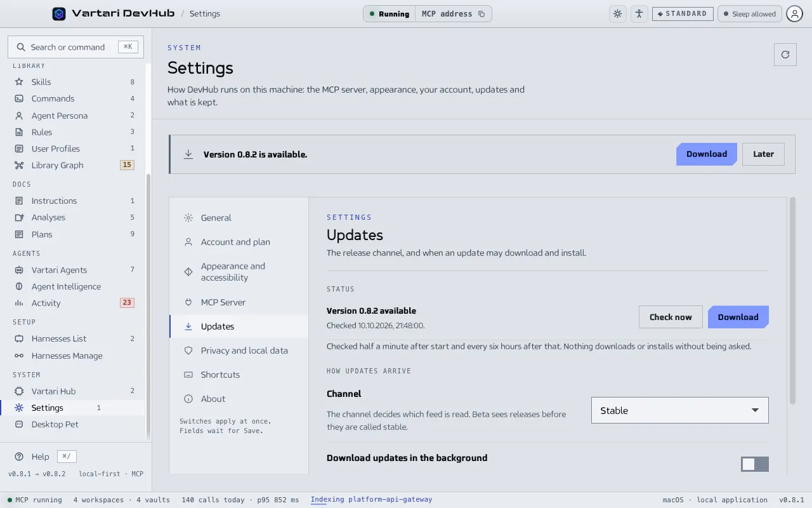812x508 pixels.
Task: Open User Profiles in the sidebar
Action: click(73, 149)
